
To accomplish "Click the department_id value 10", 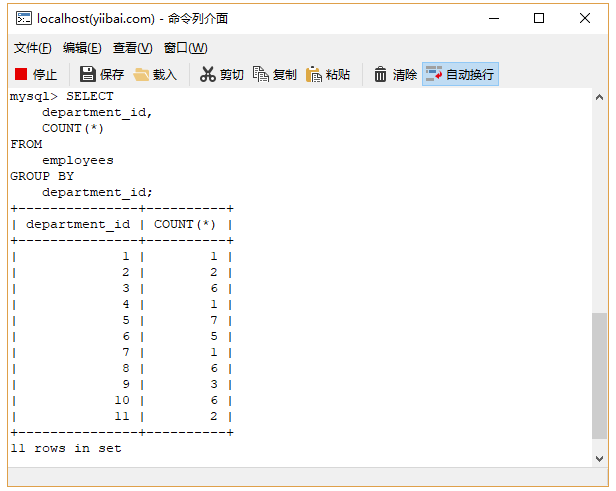I will click(122, 400).
